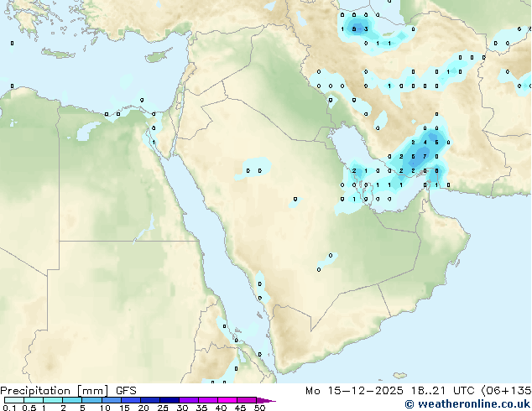Click the 40–45 mm magenta legend swatch
Viewport: 532px width, 411px height.
pyautogui.click(x=227, y=400)
